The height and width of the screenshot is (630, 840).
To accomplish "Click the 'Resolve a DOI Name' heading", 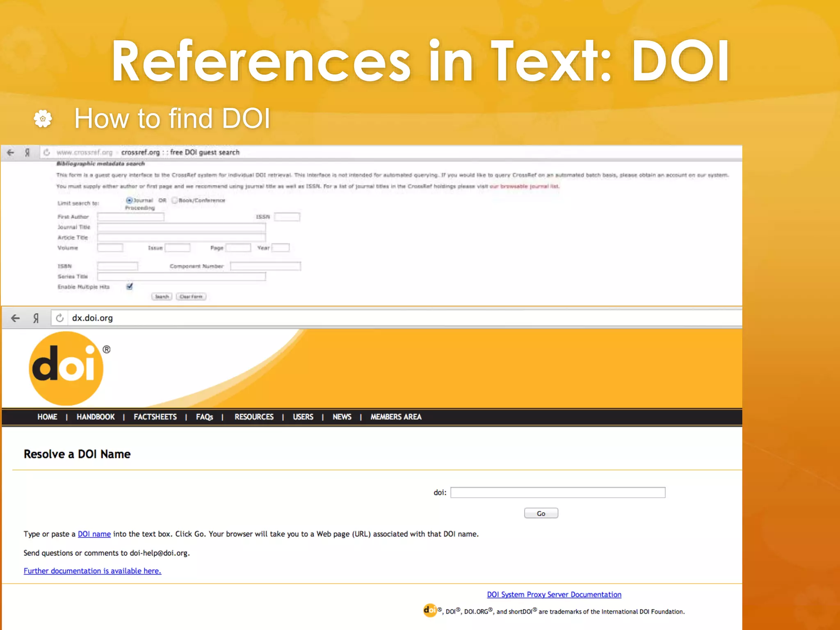I will [x=77, y=454].
